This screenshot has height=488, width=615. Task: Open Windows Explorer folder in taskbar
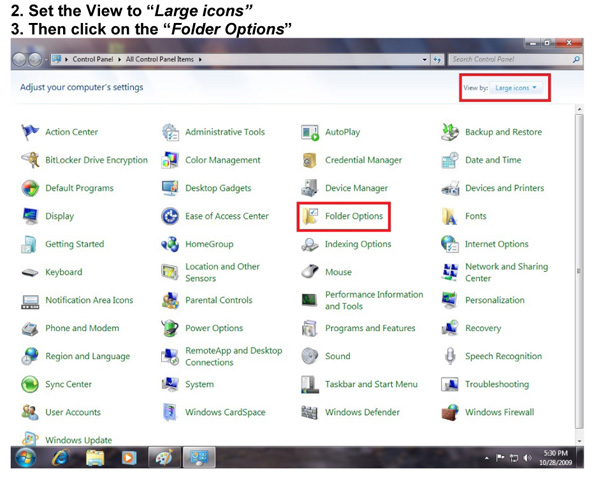point(95,458)
